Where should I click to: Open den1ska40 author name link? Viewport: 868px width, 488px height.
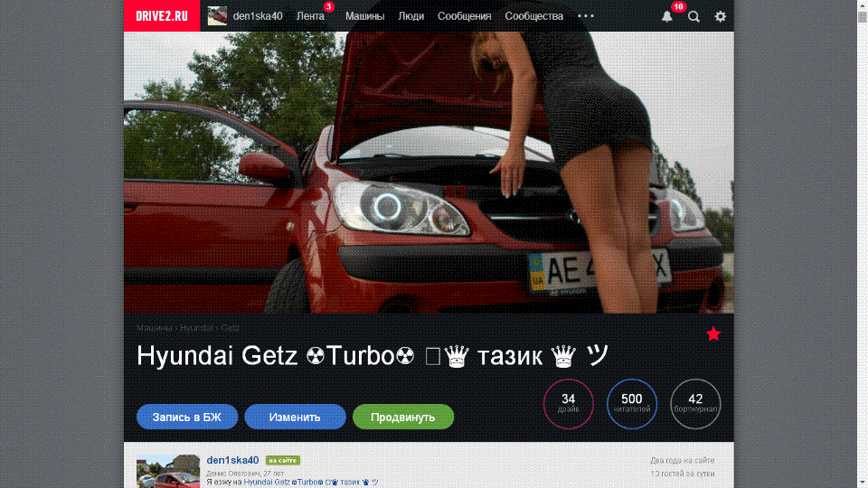tap(232, 460)
